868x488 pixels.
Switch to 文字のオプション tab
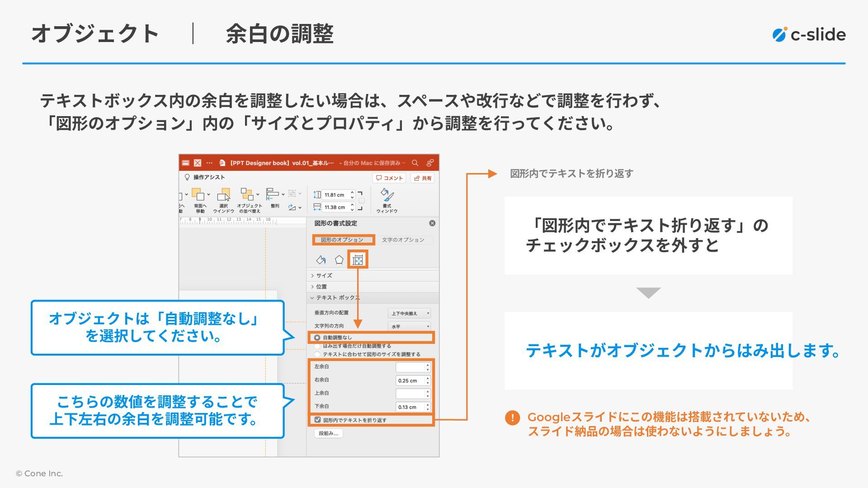pos(403,240)
